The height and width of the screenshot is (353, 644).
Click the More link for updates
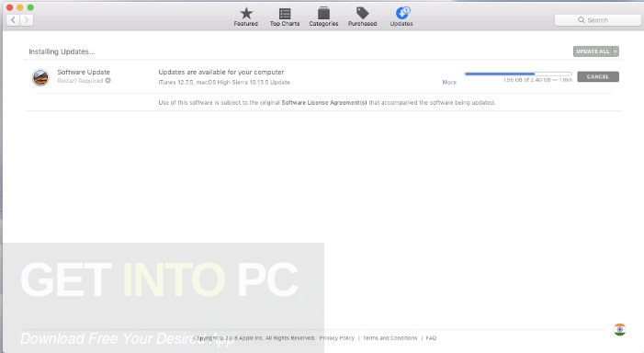click(x=449, y=82)
